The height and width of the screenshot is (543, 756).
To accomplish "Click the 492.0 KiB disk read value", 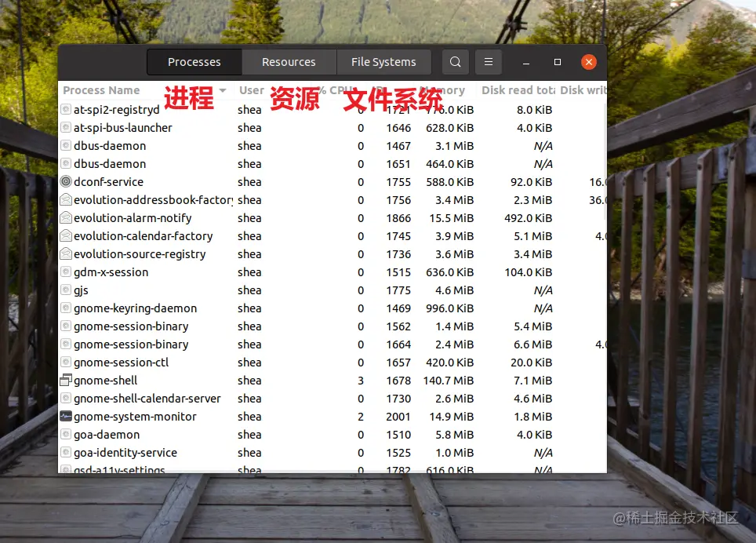I will [x=529, y=218].
